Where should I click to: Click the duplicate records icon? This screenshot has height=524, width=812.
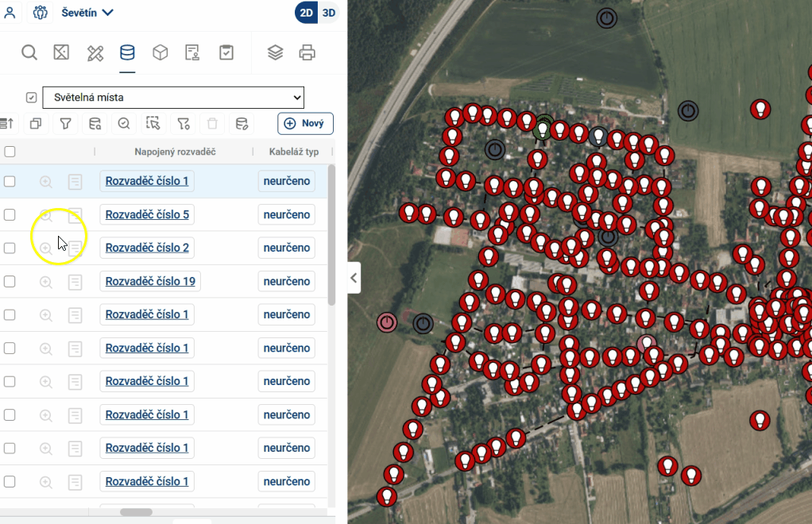[x=36, y=124]
